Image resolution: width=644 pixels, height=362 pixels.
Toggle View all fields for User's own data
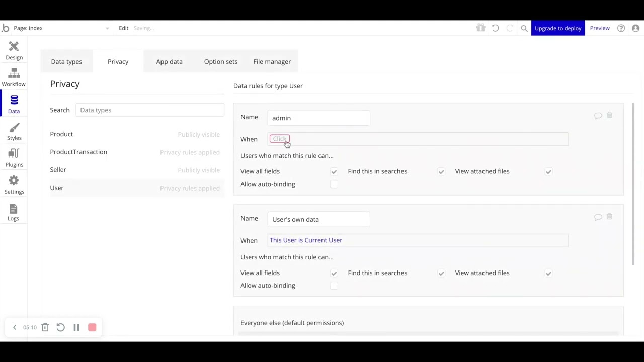tap(334, 273)
